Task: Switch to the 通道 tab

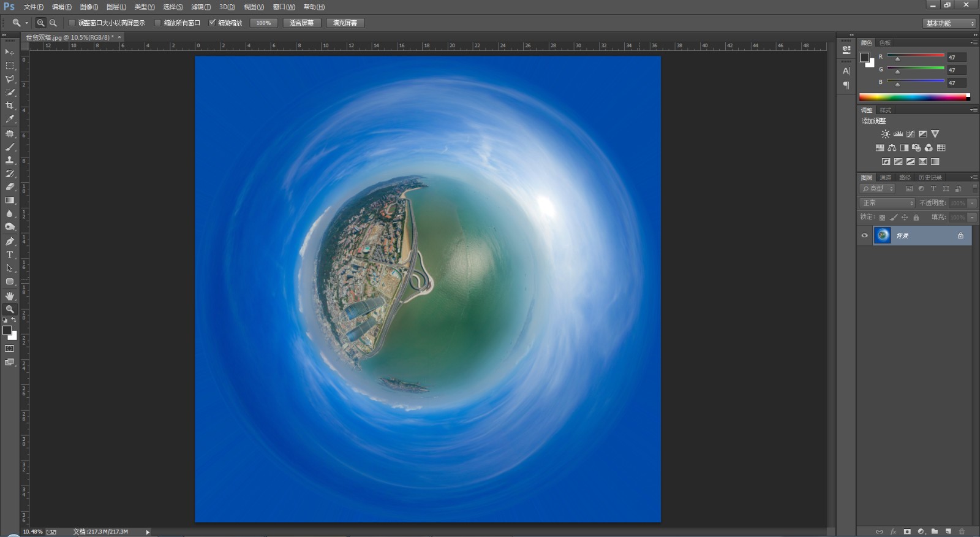Action: pyautogui.click(x=886, y=178)
